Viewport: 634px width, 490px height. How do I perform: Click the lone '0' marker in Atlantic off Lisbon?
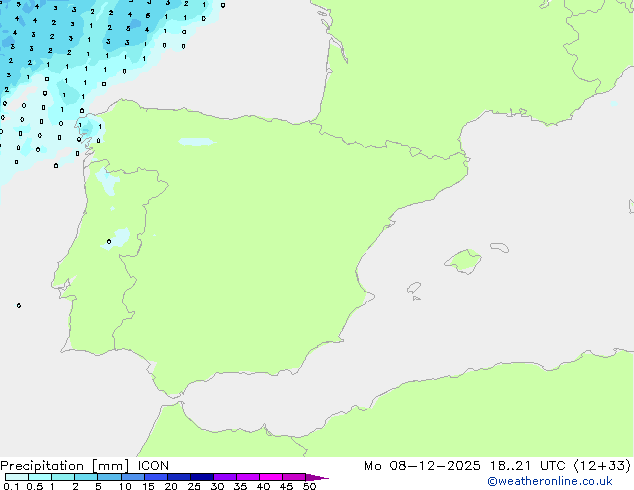click(19, 306)
